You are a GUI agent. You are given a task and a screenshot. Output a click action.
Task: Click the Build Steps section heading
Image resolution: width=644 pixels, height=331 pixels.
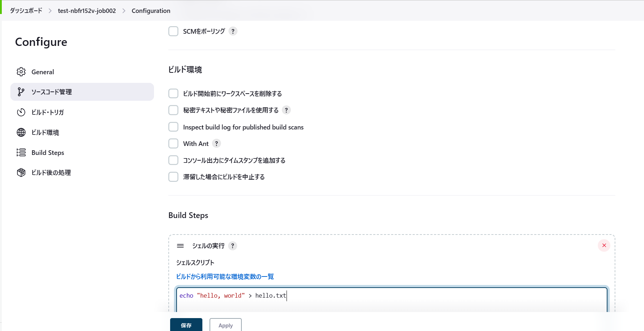188,215
